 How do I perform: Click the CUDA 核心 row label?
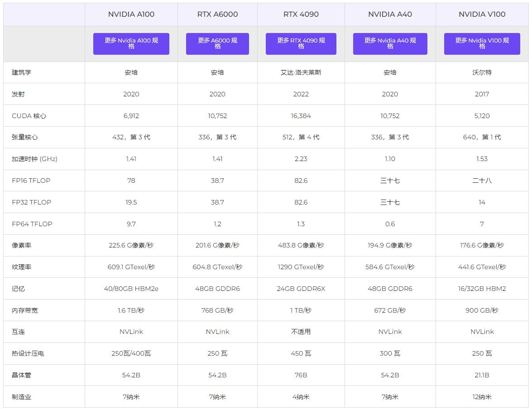(x=27, y=115)
